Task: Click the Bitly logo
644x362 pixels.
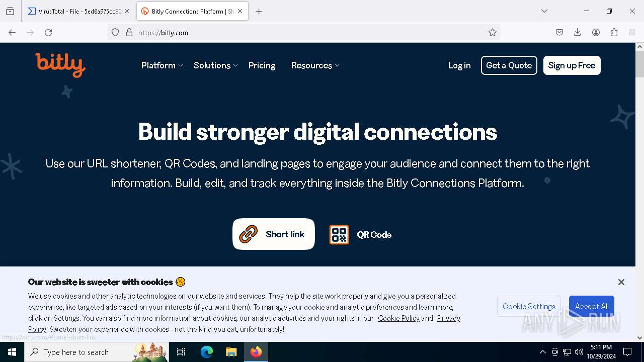Action: tap(60, 65)
